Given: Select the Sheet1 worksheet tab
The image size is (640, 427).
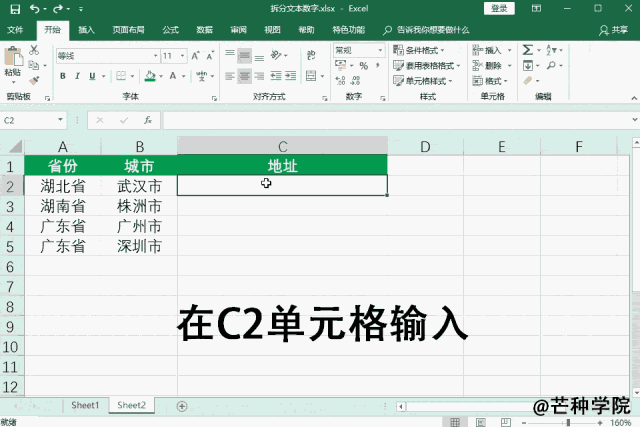Looking at the screenshot, I should [x=84, y=406].
